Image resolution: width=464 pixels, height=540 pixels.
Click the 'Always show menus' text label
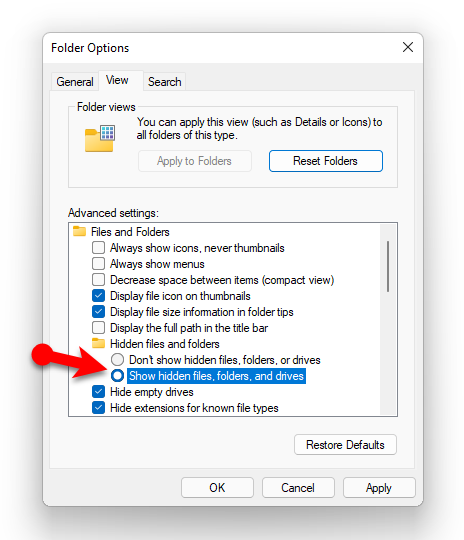(x=157, y=264)
